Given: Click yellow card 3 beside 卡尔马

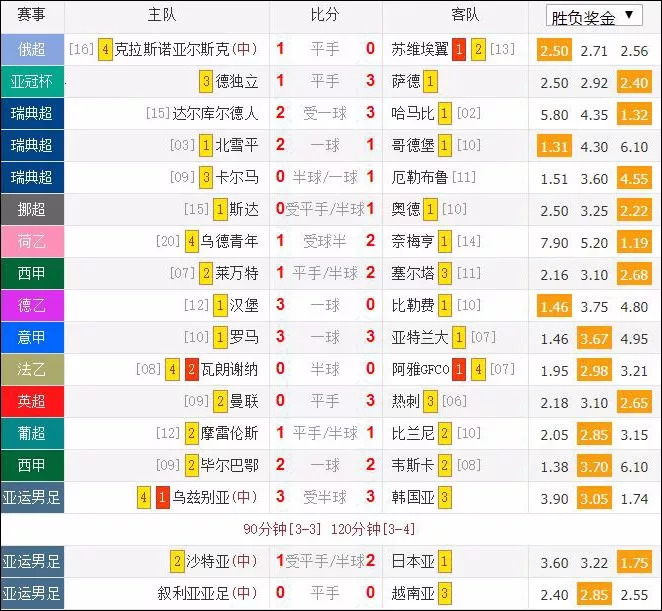Looking at the screenshot, I should [206, 177].
